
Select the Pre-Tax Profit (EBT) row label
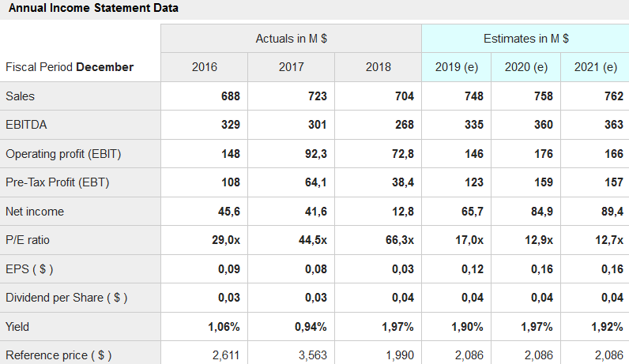(57, 182)
